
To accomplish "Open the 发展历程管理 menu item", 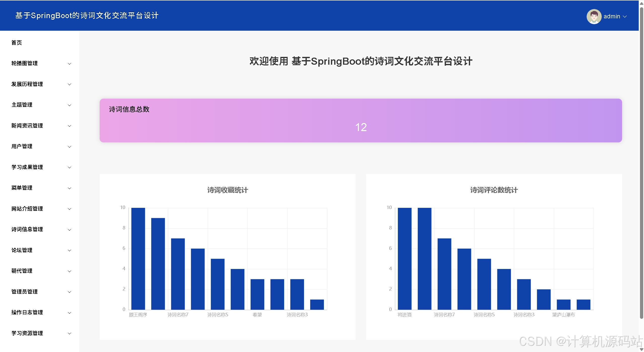I will [x=40, y=84].
